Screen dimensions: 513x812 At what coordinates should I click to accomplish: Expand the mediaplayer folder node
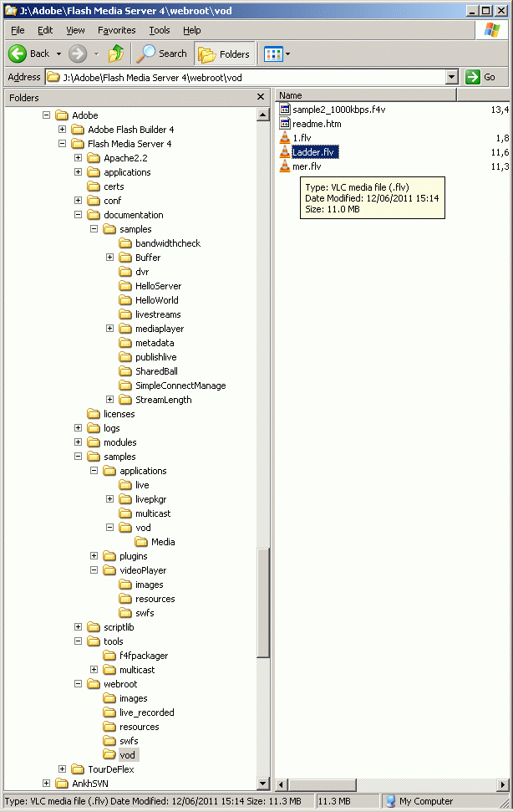(x=109, y=328)
